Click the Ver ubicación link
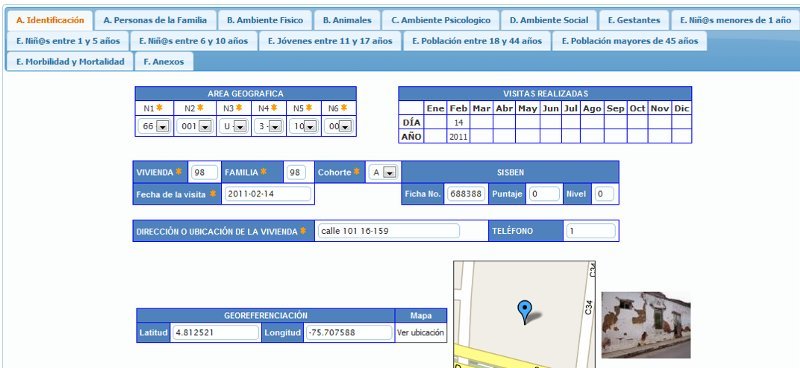 click(x=420, y=333)
